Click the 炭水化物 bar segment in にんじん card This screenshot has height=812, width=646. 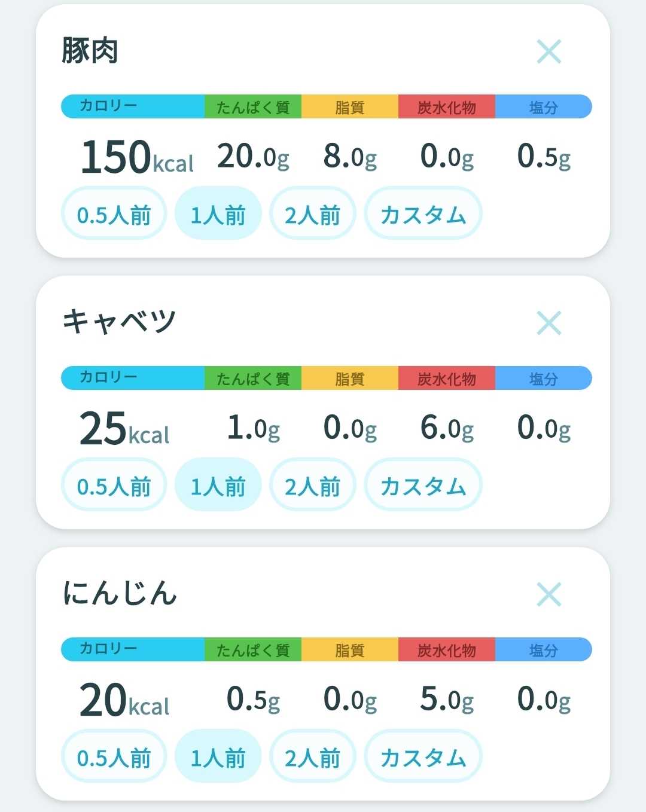(x=447, y=649)
